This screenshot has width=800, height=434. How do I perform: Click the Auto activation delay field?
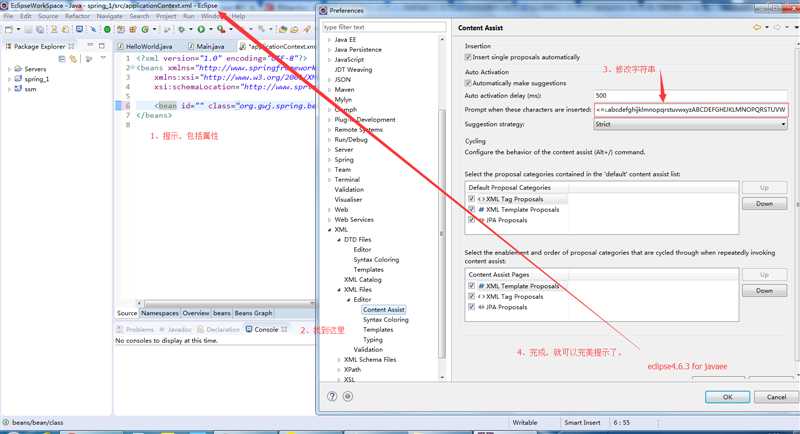pos(690,95)
